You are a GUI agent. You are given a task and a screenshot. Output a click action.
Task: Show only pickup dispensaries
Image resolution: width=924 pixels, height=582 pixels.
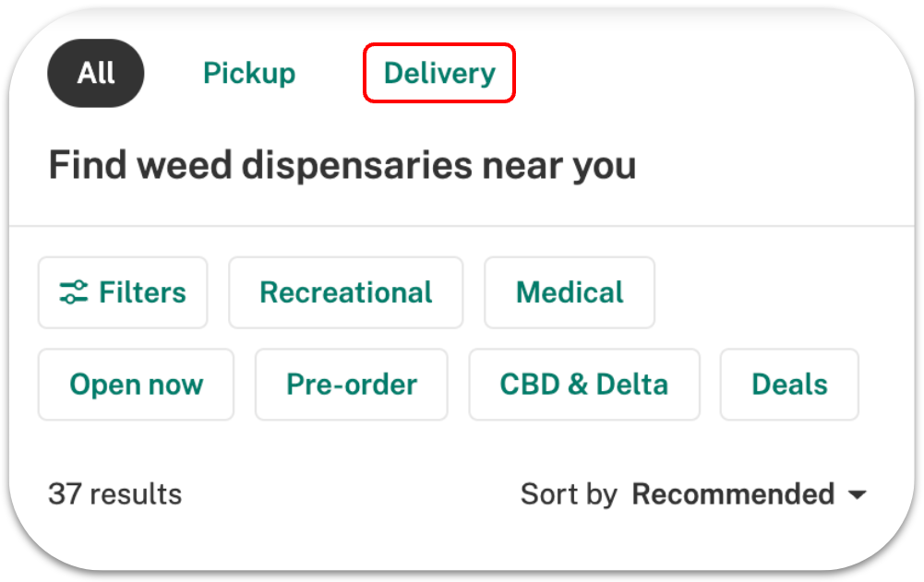point(249,73)
